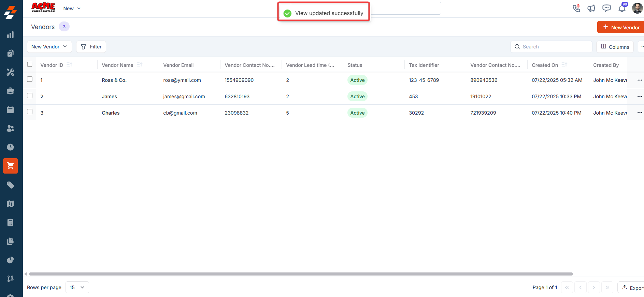Select the Charles row checkbox
The image size is (644, 297).
point(30,112)
